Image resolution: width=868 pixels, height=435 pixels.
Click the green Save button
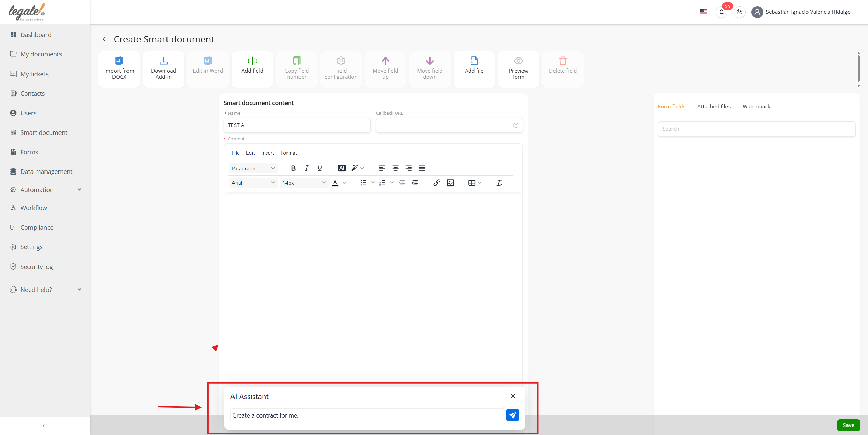pos(848,425)
